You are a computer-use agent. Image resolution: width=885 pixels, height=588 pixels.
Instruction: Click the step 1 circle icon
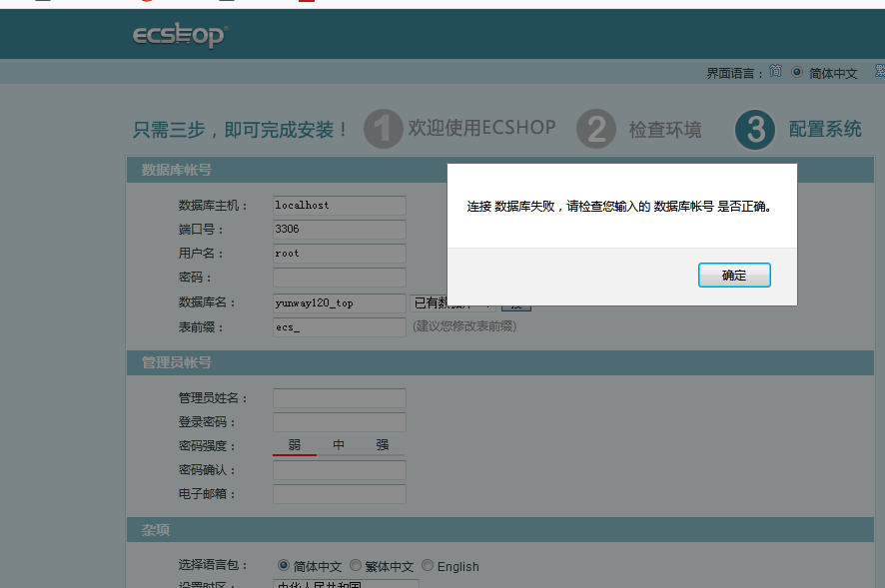point(383,129)
